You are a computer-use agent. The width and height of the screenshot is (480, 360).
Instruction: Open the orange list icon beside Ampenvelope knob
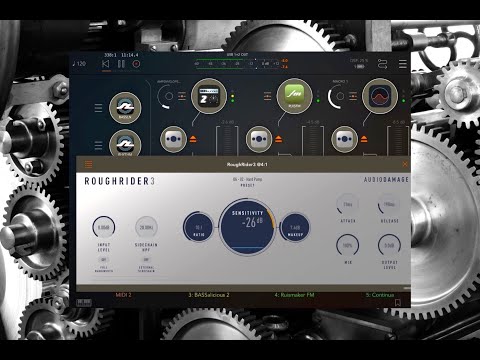pyautogui.click(x=182, y=97)
